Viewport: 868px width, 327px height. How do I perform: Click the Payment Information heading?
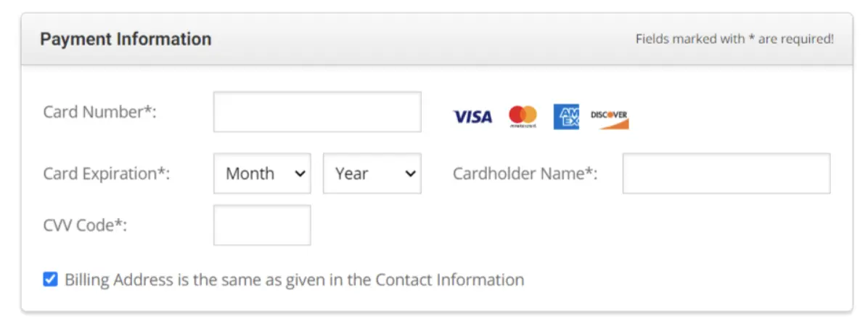tap(126, 39)
